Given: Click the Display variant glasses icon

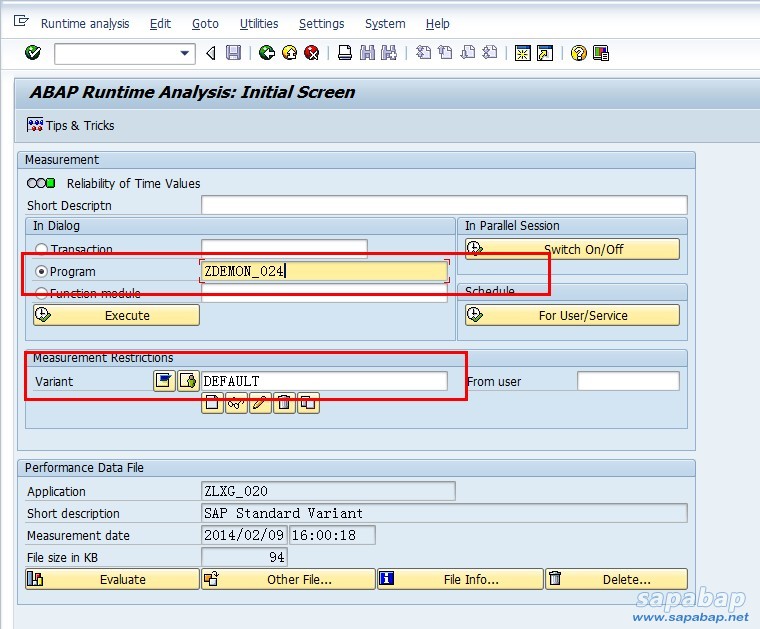Looking at the screenshot, I should (x=236, y=403).
